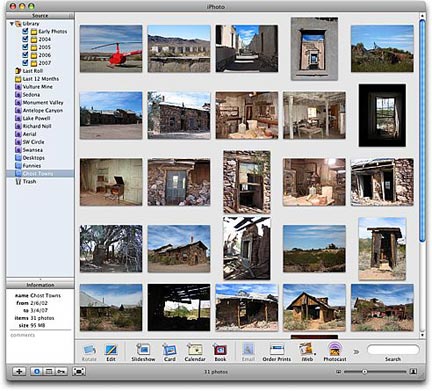Send photos to iWeb
432x391 pixels.
307,353
